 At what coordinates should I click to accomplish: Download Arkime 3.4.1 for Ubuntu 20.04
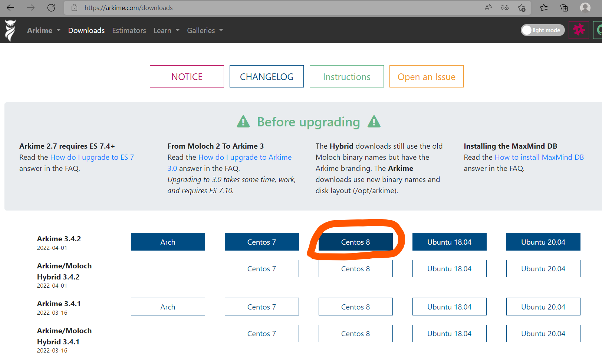pyautogui.click(x=543, y=307)
